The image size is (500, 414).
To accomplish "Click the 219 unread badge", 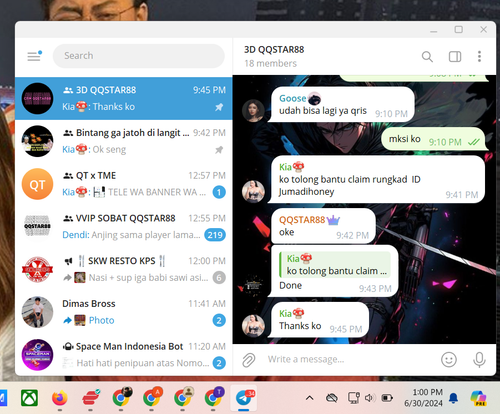I will coord(215,235).
